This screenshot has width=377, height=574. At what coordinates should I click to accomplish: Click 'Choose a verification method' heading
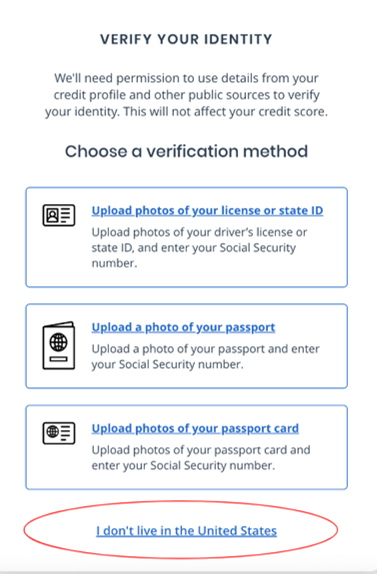(186, 151)
